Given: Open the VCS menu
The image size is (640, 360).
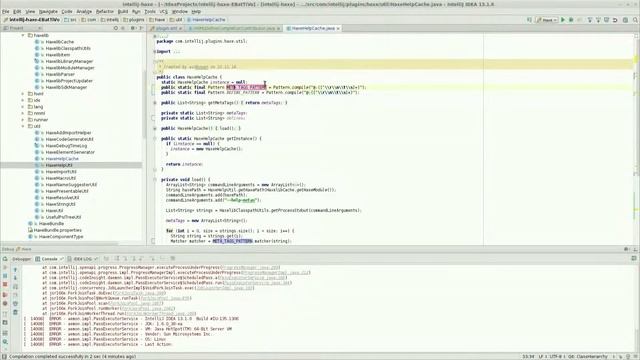Looking at the screenshot, I should (x=164, y=11).
